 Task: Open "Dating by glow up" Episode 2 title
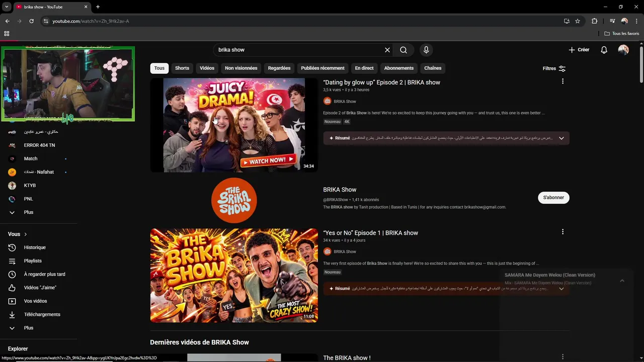tap(381, 82)
